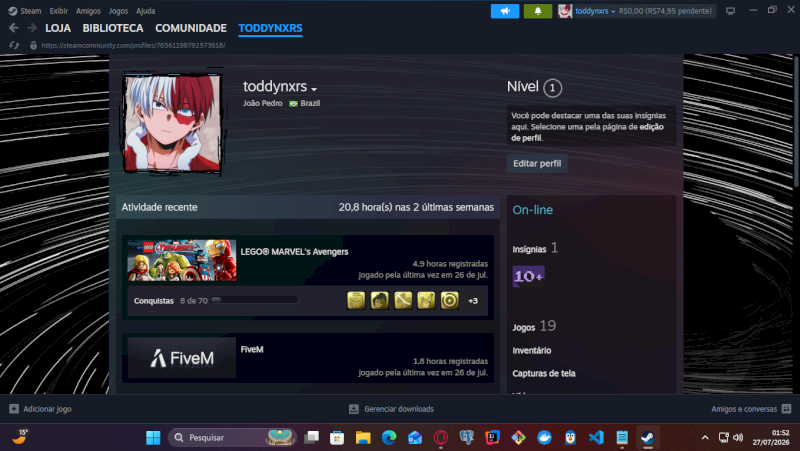Open the account dropdown next to wallet balance
Viewport: 800px width, 451px height.
coord(613,11)
